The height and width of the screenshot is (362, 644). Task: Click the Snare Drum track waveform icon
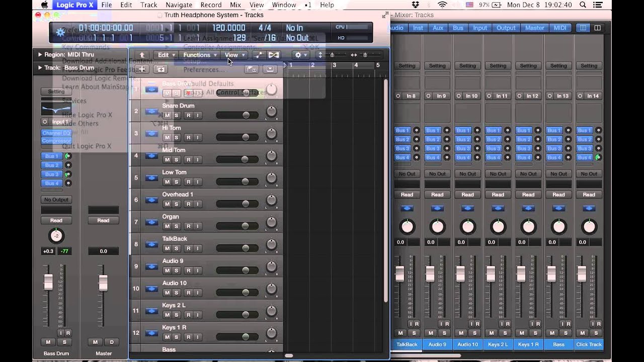(x=151, y=112)
